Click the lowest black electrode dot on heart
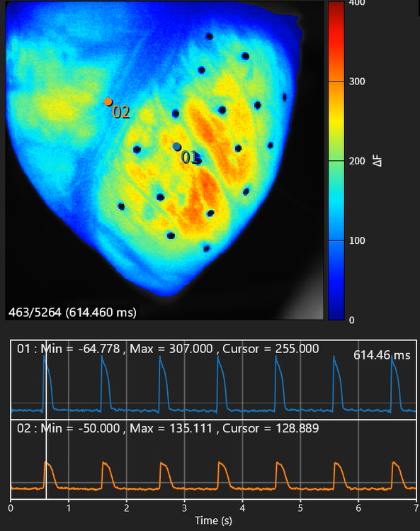This screenshot has width=420, height=531. (x=206, y=249)
